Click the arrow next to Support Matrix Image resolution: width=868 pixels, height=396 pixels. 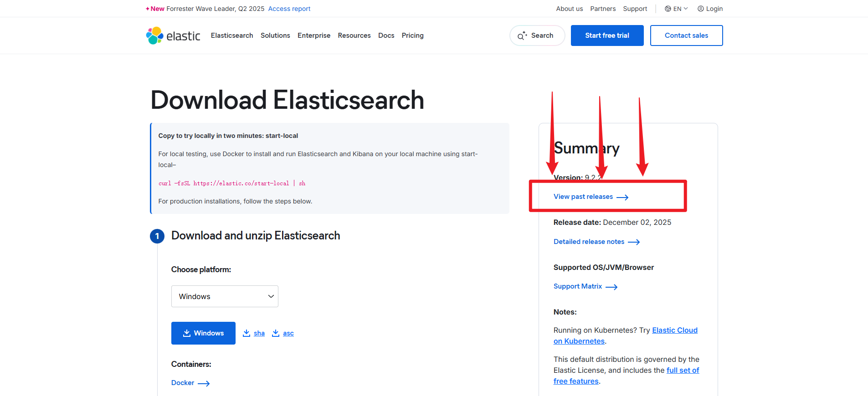pyautogui.click(x=611, y=287)
